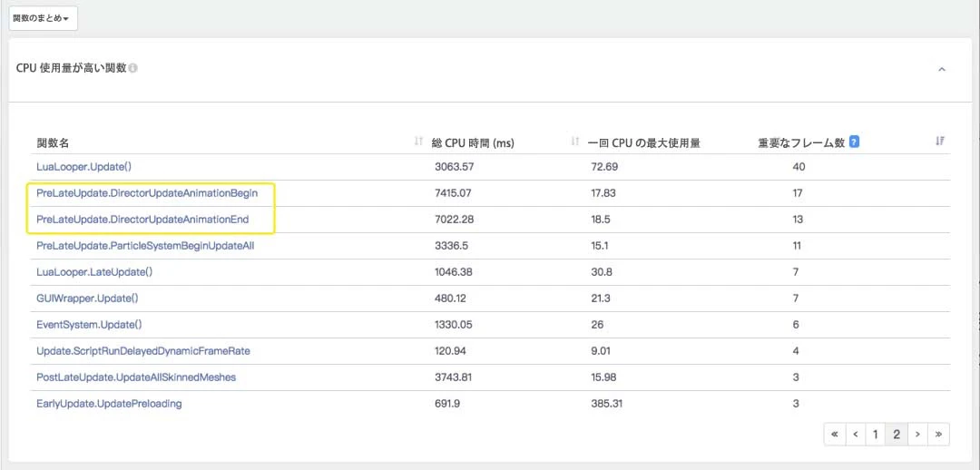Screen dimensions: 980x470
Task: Click max CPU usage value 15.98
Action: pos(603,377)
